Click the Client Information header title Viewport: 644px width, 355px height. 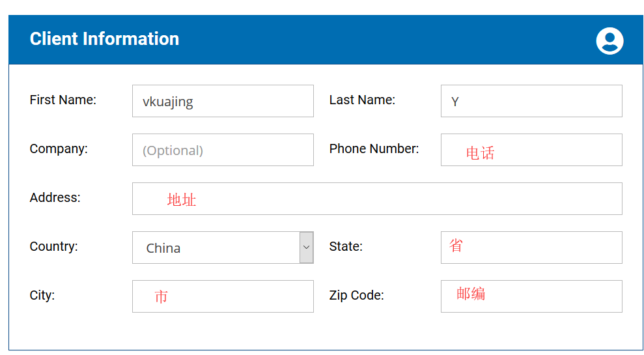click(104, 39)
